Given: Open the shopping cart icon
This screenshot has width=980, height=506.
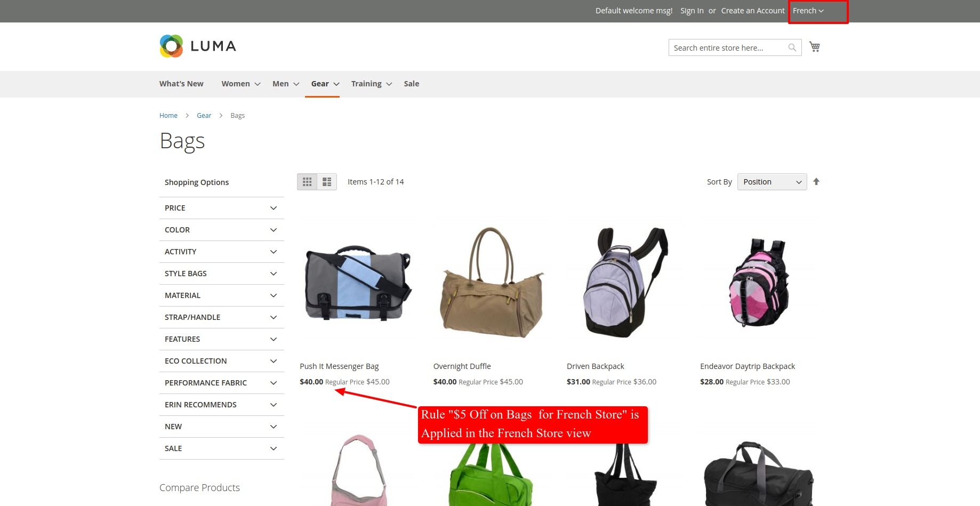Looking at the screenshot, I should (815, 47).
